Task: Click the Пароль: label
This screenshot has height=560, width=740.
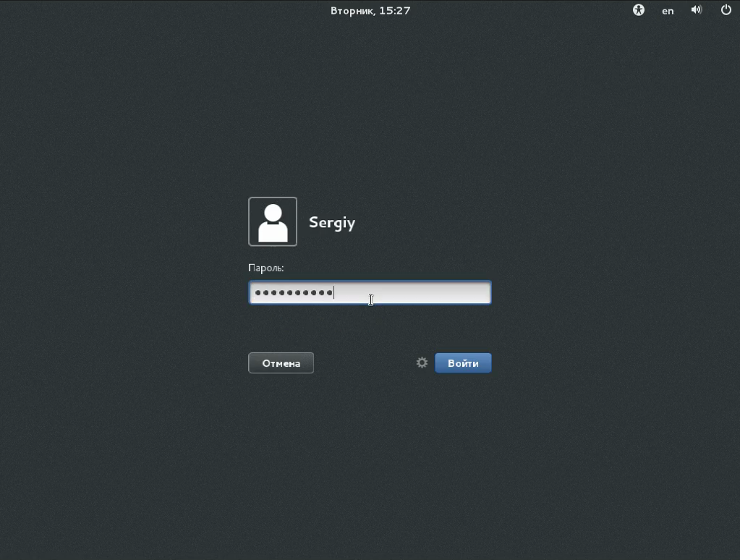Action: [x=265, y=268]
